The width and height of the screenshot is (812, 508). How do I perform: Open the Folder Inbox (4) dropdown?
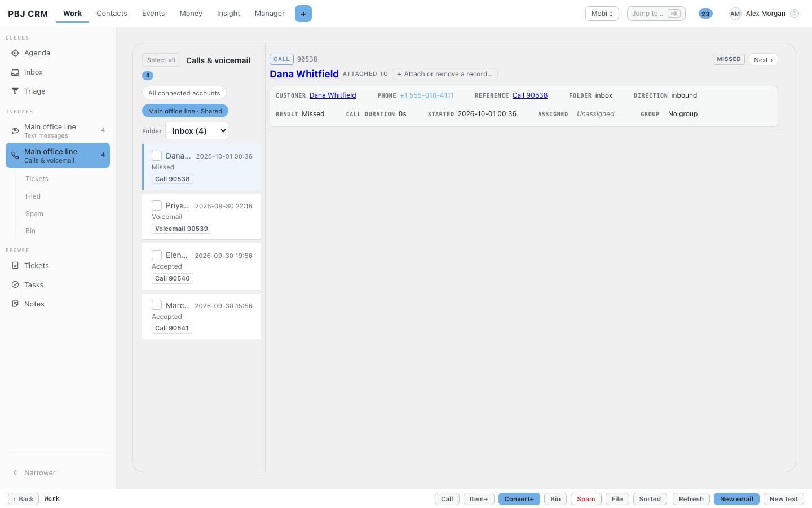(x=197, y=131)
